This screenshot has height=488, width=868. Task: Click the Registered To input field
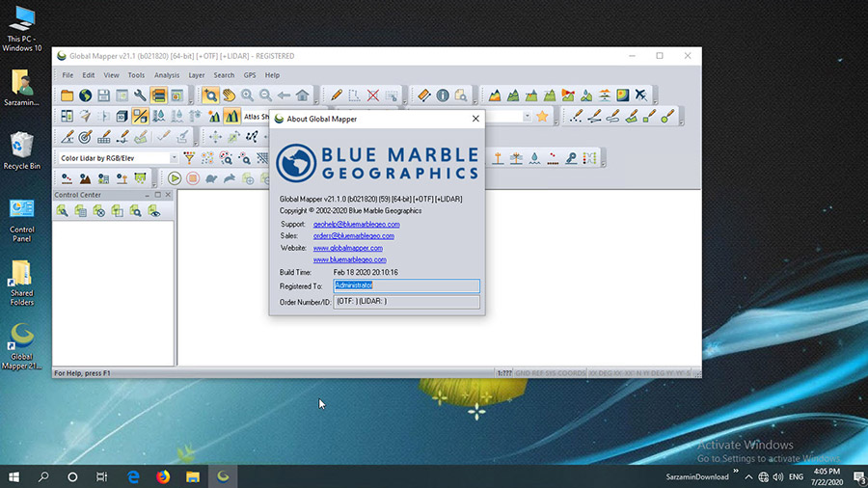click(x=406, y=285)
